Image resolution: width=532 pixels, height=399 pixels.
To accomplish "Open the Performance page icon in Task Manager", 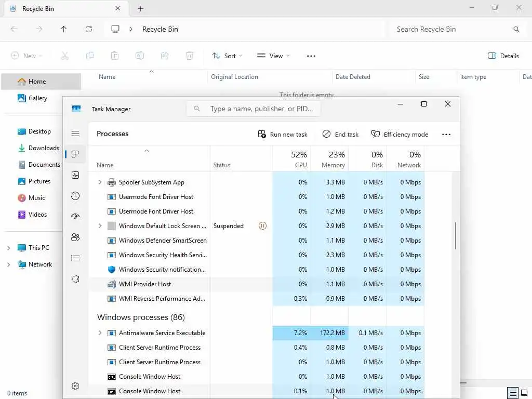I will (x=75, y=175).
